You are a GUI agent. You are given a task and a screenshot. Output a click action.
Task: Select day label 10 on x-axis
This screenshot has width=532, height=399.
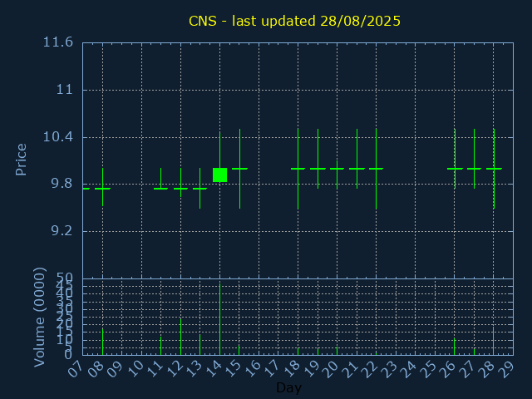[135, 369]
